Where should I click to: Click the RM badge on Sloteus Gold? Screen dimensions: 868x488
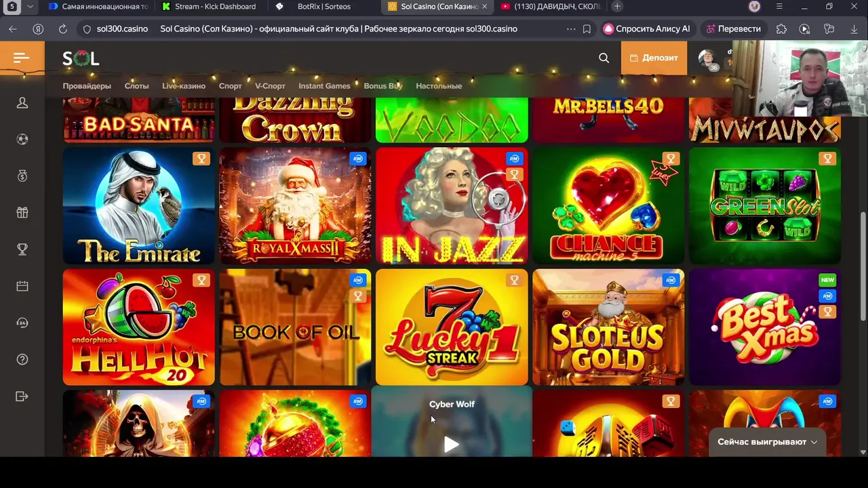[x=671, y=280]
